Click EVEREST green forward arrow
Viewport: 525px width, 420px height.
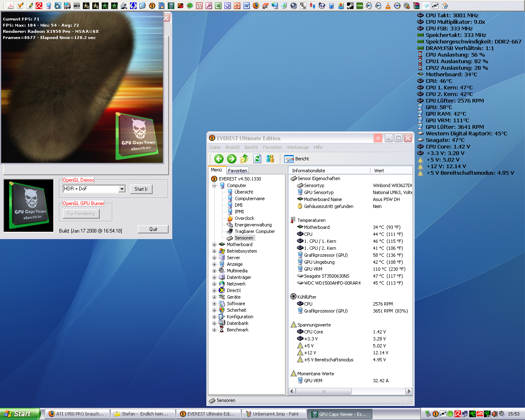click(x=231, y=159)
